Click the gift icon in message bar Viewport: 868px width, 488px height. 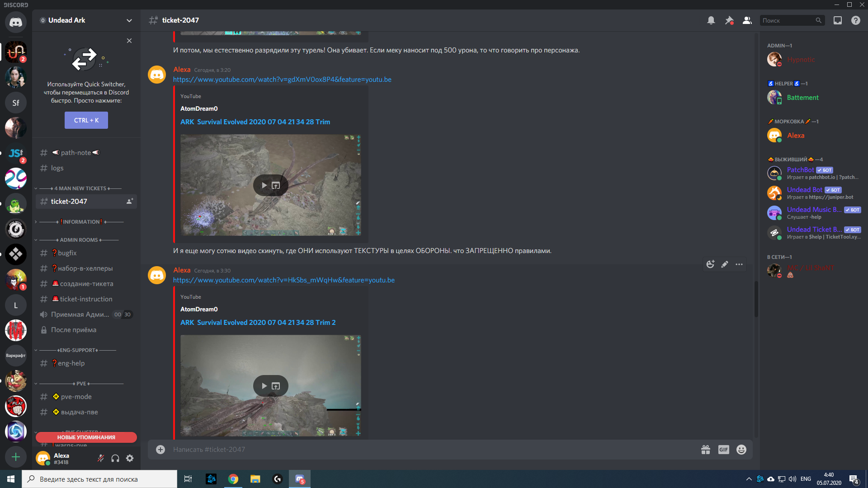click(705, 449)
